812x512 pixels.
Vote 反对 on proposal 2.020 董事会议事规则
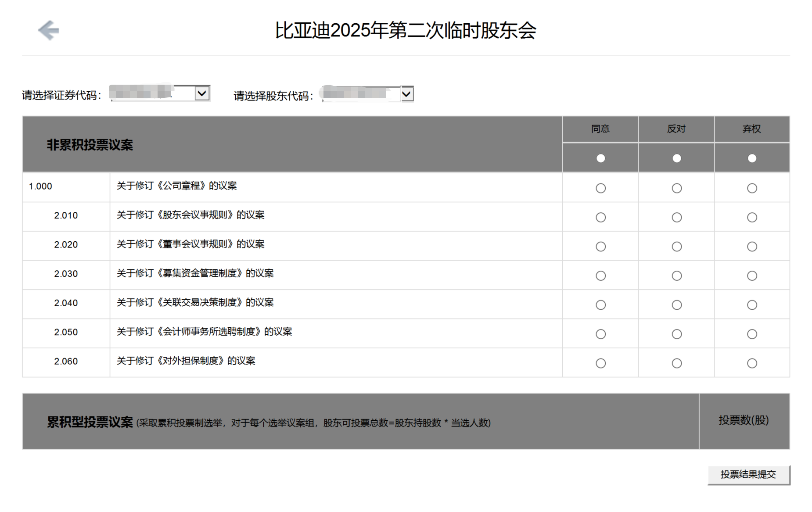[677, 247]
